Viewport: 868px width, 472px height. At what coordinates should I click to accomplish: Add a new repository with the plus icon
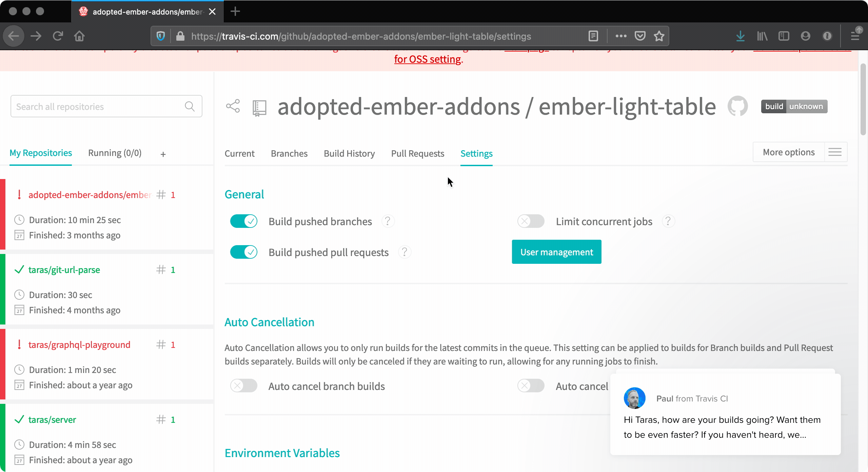coord(163,154)
